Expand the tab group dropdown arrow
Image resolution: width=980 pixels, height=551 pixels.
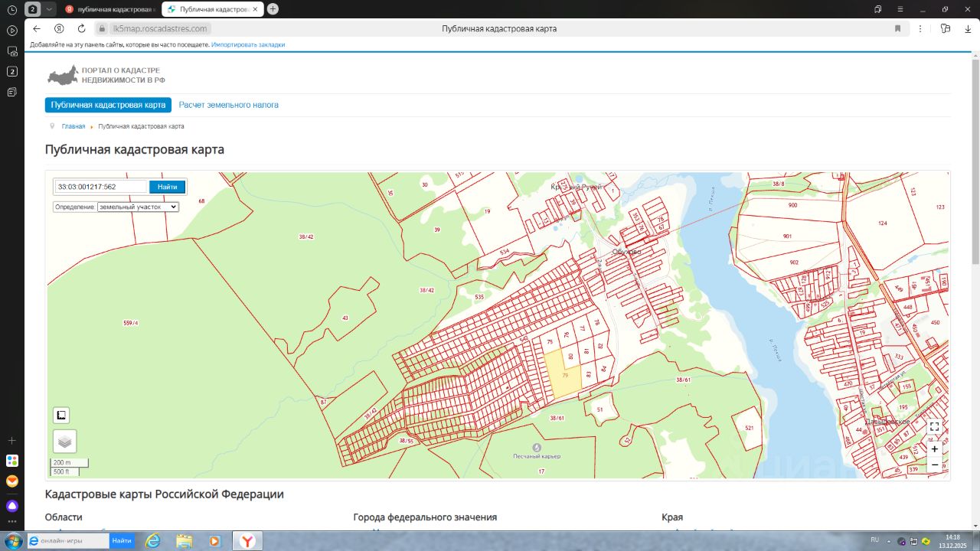pos(49,9)
